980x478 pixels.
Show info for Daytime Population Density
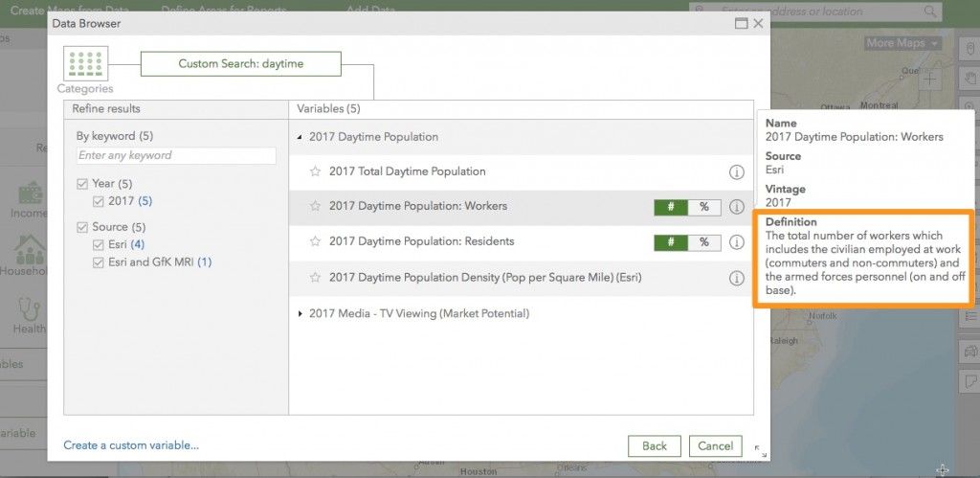(x=737, y=278)
